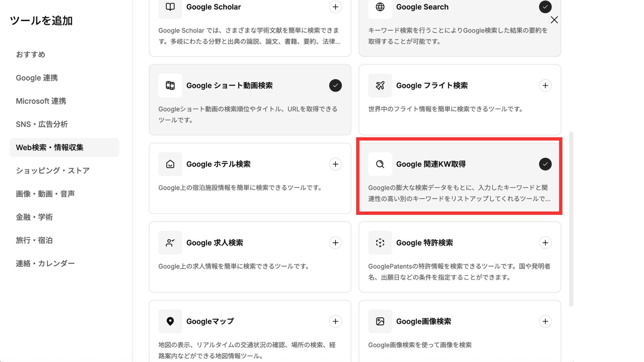Uncheck the Google Search tool checkmark
Viewport: 644px width, 362px height.
click(x=545, y=7)
